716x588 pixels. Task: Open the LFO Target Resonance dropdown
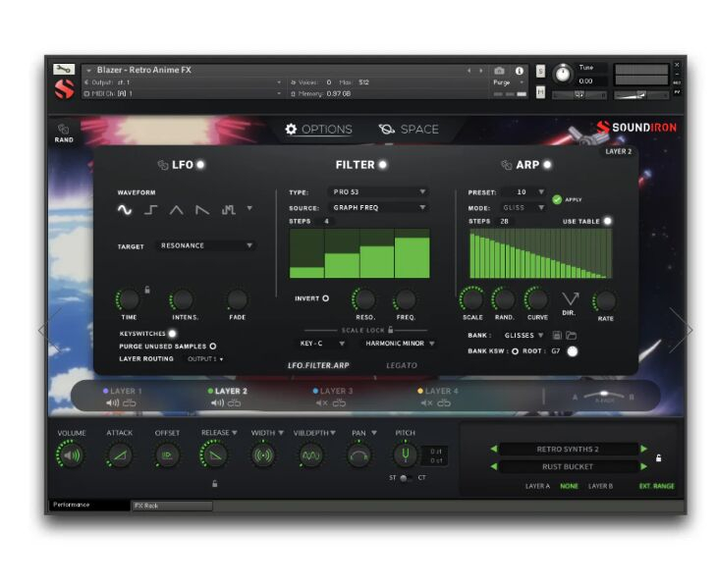coord(206,245)
